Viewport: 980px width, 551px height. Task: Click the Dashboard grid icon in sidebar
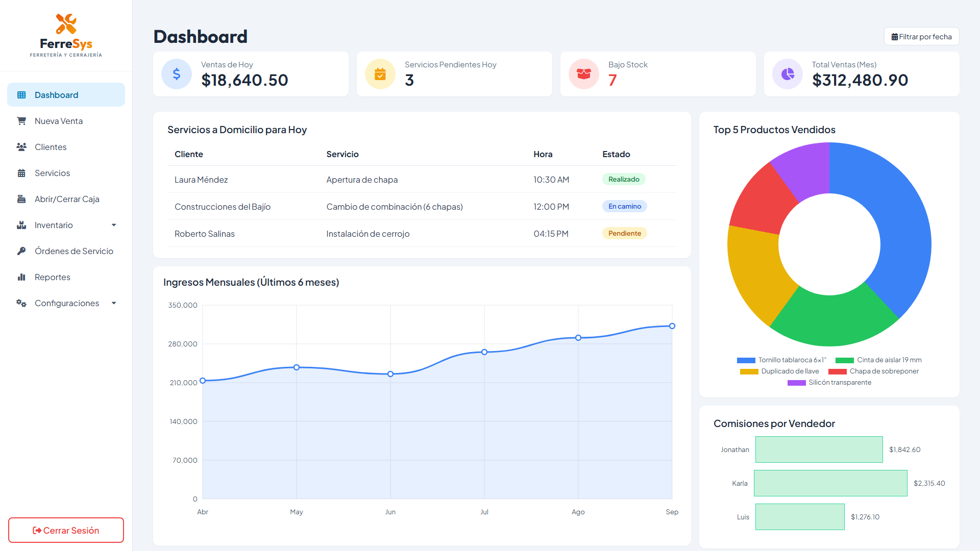click(x=21, y=95)
